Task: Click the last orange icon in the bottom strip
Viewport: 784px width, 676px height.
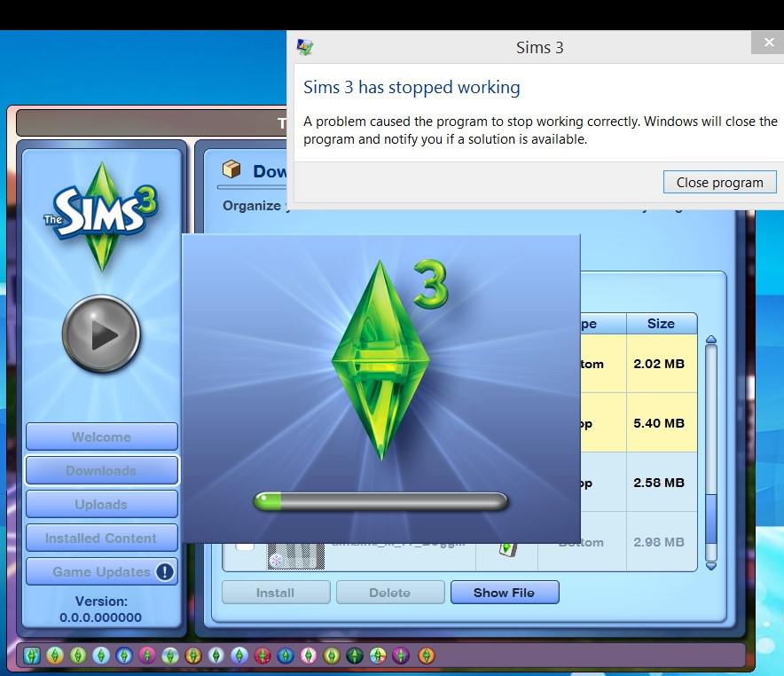Action: [x=426, y=655]
